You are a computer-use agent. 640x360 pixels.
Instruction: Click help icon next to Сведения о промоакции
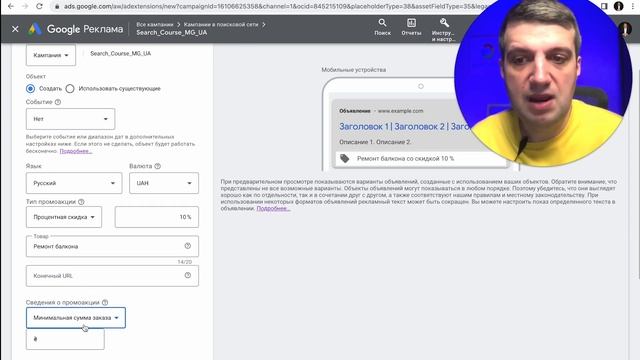(105, 302)
